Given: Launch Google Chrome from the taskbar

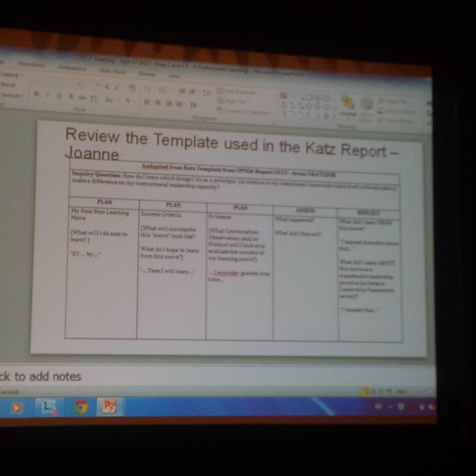Looking at the screenshot, I should coord(81,407).
